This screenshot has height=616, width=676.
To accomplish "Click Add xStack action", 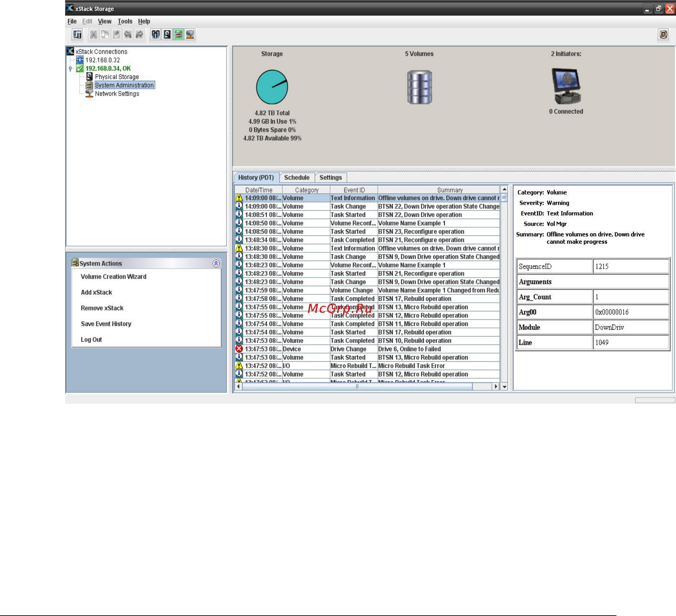I will [96, 292].
